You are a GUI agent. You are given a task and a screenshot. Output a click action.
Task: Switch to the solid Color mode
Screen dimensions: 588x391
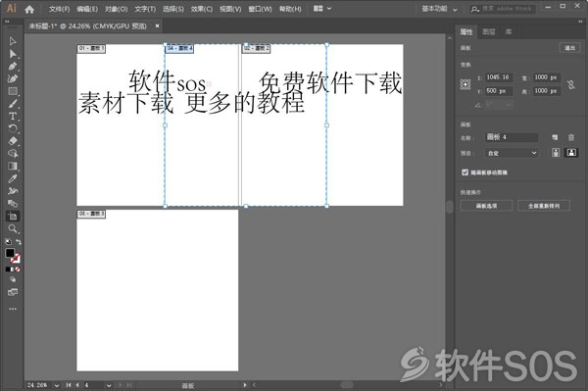(8, 269)
